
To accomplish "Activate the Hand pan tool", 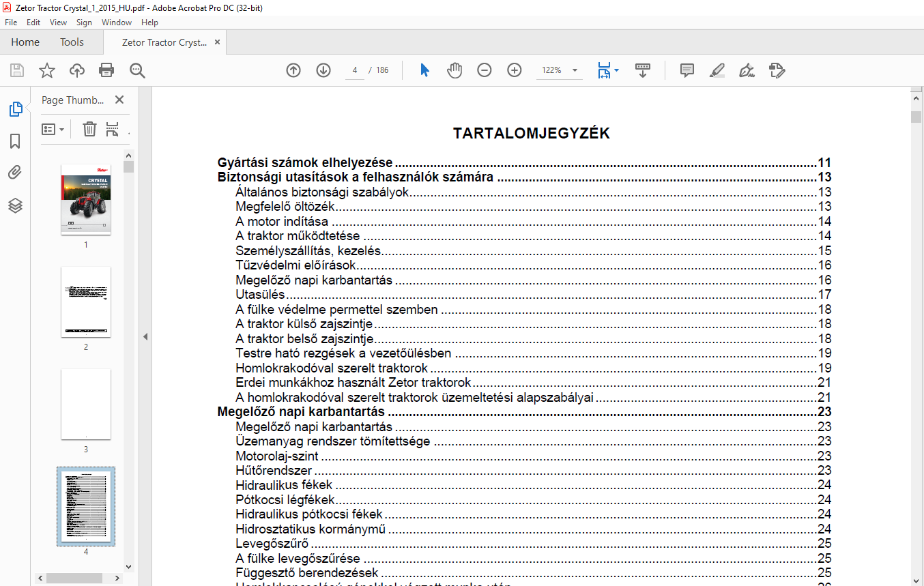I will point(454,70).
